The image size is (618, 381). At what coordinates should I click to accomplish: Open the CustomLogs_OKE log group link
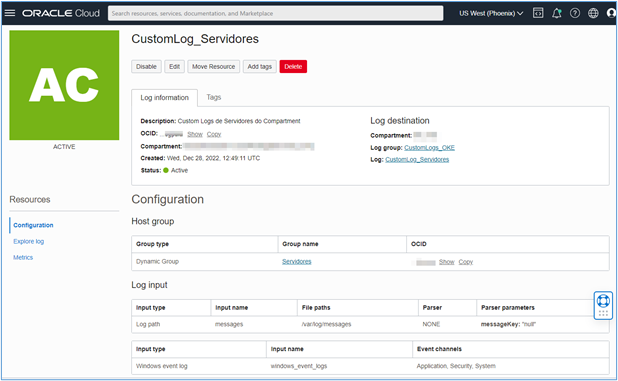pyautogui.click(x=429, y=148)
